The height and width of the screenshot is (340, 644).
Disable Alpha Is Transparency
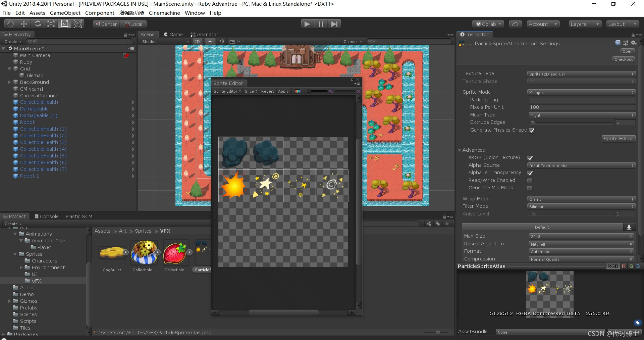point(530,173)
